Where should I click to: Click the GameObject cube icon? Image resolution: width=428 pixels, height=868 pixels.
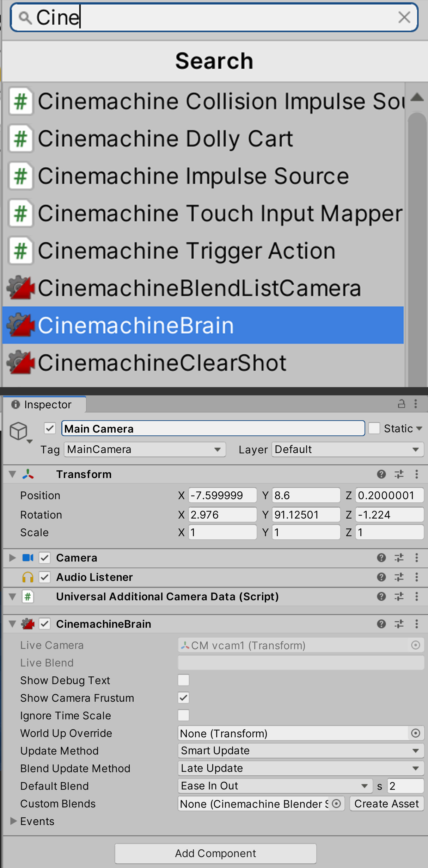tap(19, 431)
